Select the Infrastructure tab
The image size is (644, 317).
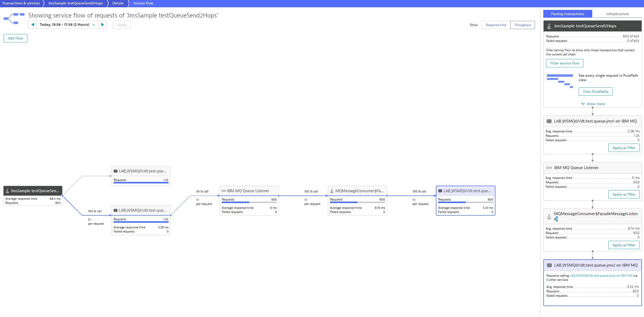point(617,13)
